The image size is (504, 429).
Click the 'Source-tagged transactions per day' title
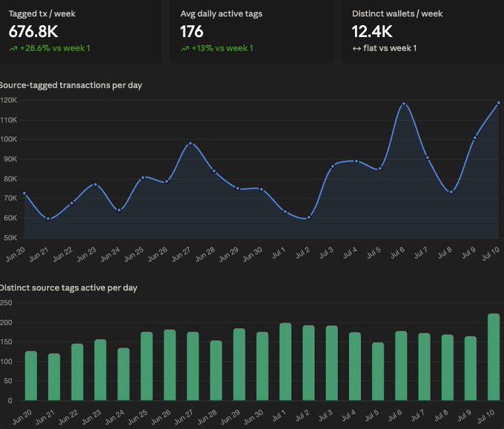[x=70, y=85]
